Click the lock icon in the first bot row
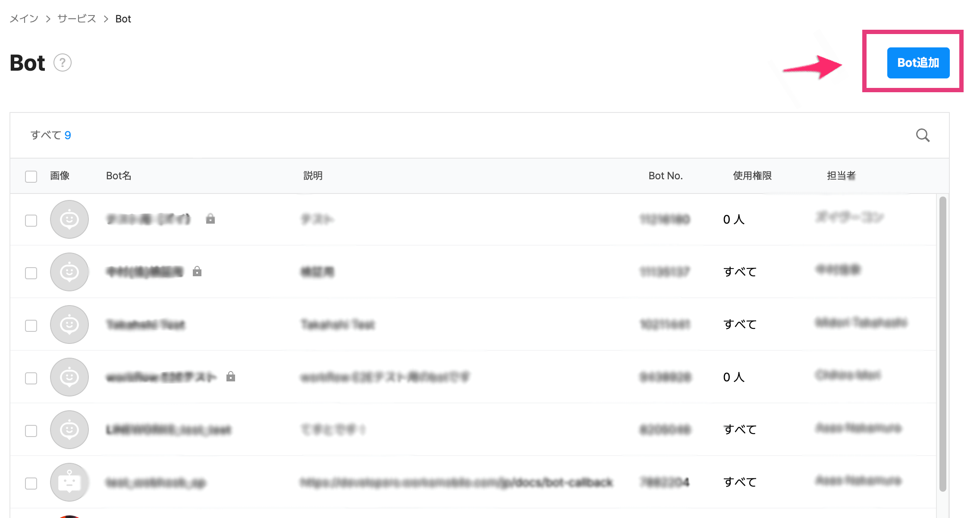The image size is (980, 518). pos(210,219)
